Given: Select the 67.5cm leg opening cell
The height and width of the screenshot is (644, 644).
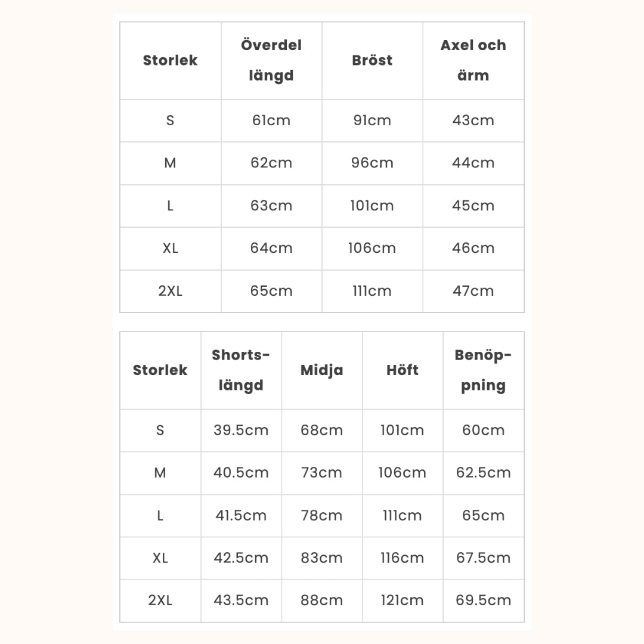Looking at the screenshot, I should 483,558.
